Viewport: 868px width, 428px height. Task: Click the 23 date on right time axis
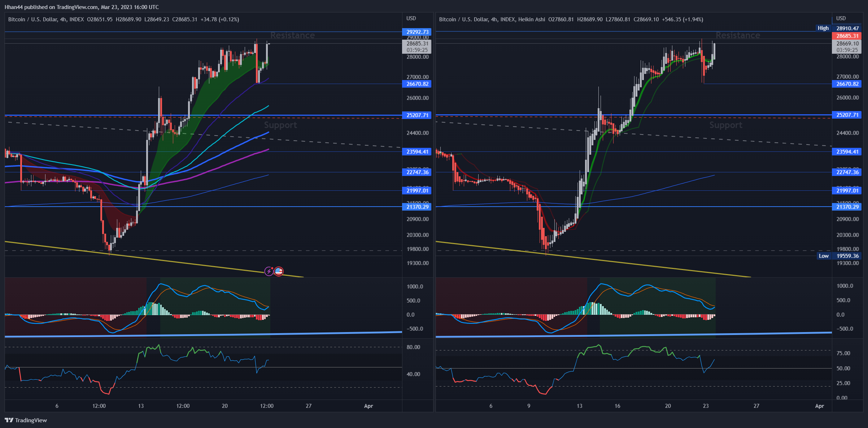pos(706,406)
